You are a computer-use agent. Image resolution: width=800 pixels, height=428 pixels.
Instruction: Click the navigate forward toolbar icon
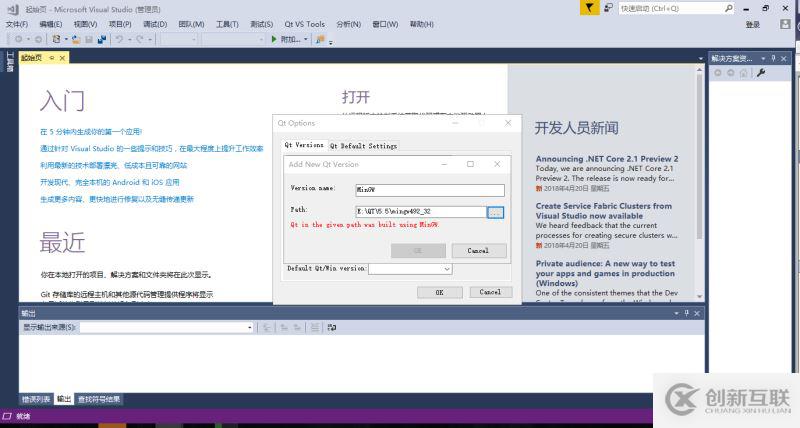(x=38, y=39)
